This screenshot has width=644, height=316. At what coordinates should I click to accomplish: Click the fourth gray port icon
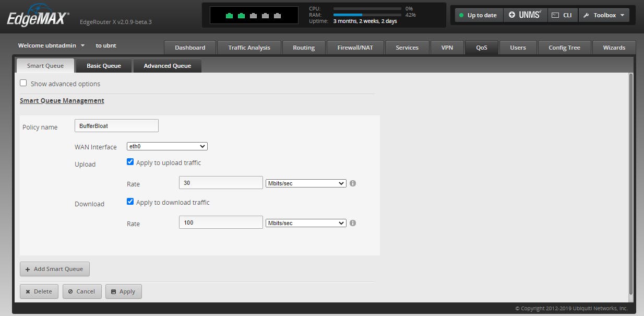click(265, 16)
